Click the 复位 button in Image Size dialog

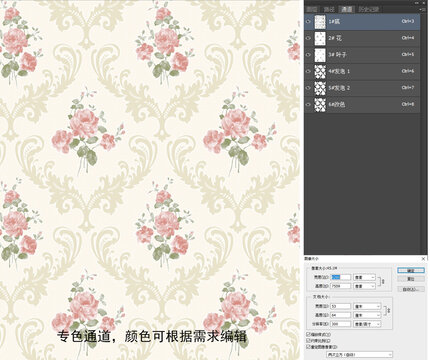411,279
